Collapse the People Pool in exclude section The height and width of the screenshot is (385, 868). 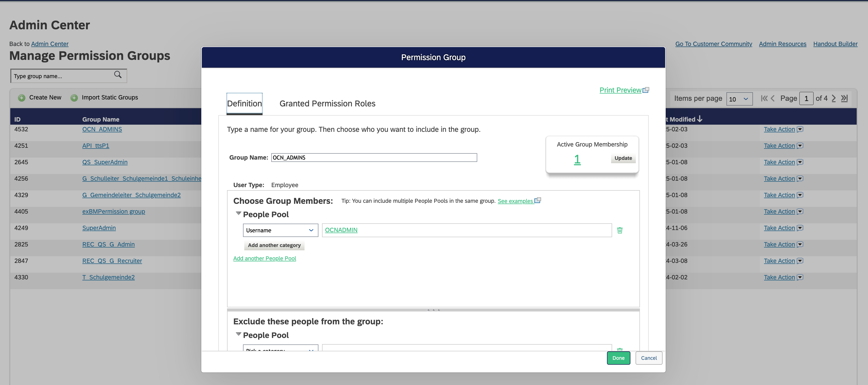coord(239,334)
